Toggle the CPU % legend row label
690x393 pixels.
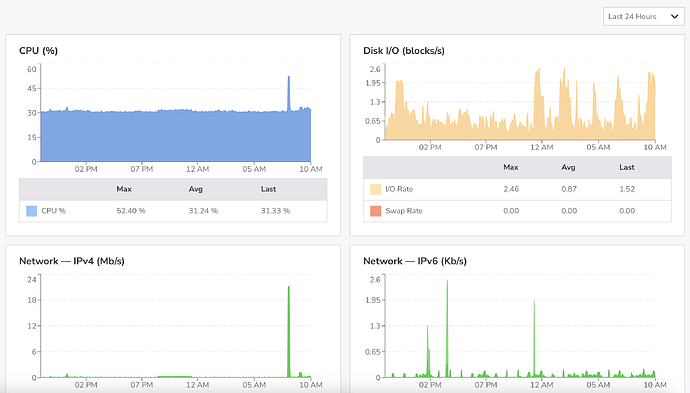[53, 211]
